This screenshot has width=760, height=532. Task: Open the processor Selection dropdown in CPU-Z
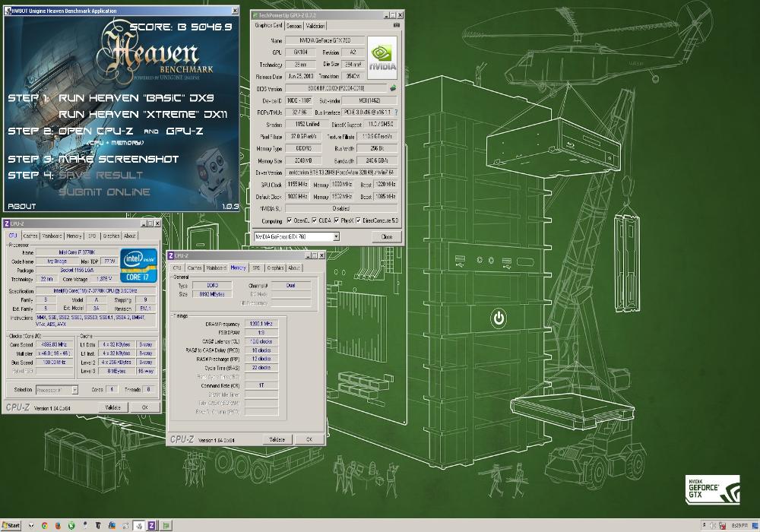(74, 390)
